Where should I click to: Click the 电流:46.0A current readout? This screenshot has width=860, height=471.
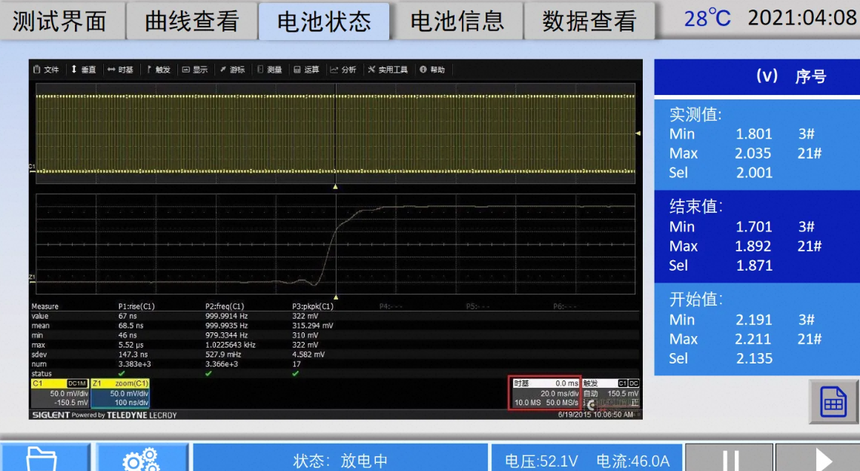coord(633,461)
